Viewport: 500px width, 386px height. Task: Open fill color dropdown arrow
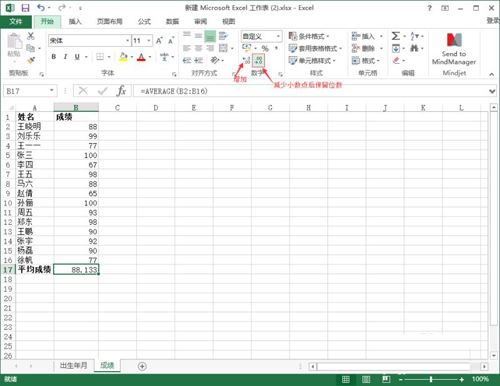pos(132,57)
